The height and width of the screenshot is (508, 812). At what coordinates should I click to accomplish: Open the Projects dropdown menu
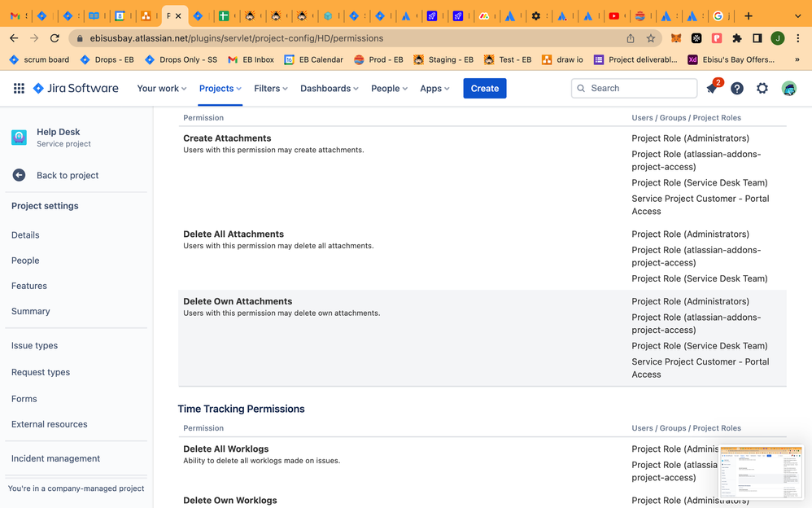click(x=220, y=88)
